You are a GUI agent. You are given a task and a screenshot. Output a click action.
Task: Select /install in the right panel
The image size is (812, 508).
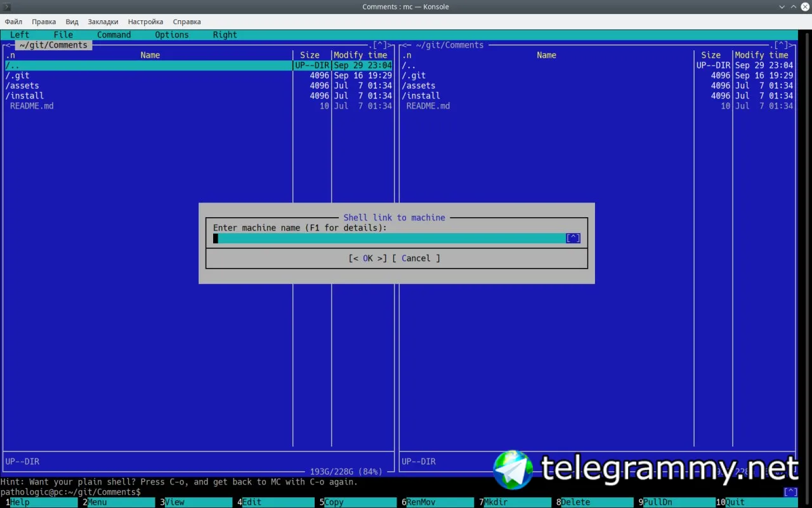coord(597,96)
